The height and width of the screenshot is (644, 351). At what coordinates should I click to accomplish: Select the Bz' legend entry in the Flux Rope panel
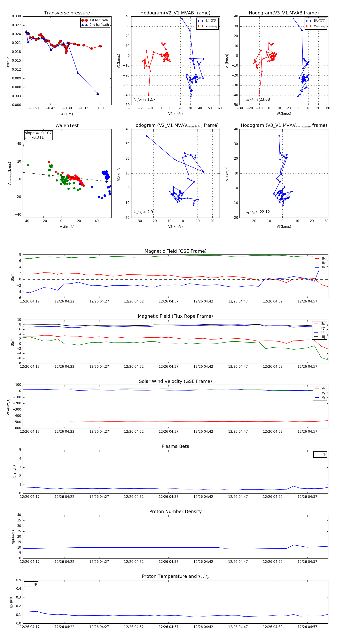[x=320, y=332]
